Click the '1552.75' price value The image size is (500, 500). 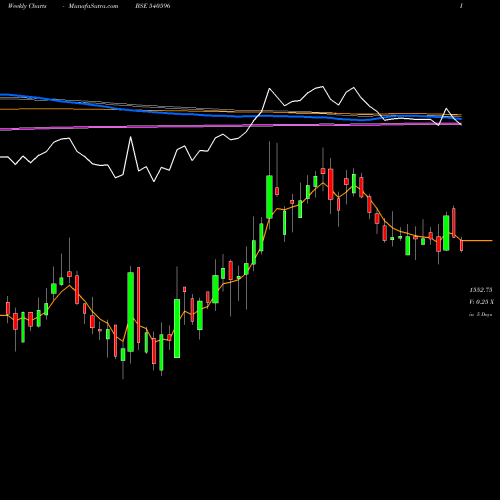[x=481, y=290]
